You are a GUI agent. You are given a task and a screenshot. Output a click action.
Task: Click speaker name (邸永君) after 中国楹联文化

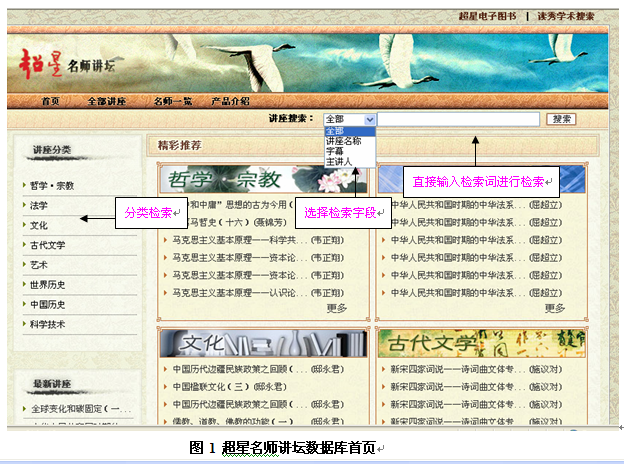(270, 387)
